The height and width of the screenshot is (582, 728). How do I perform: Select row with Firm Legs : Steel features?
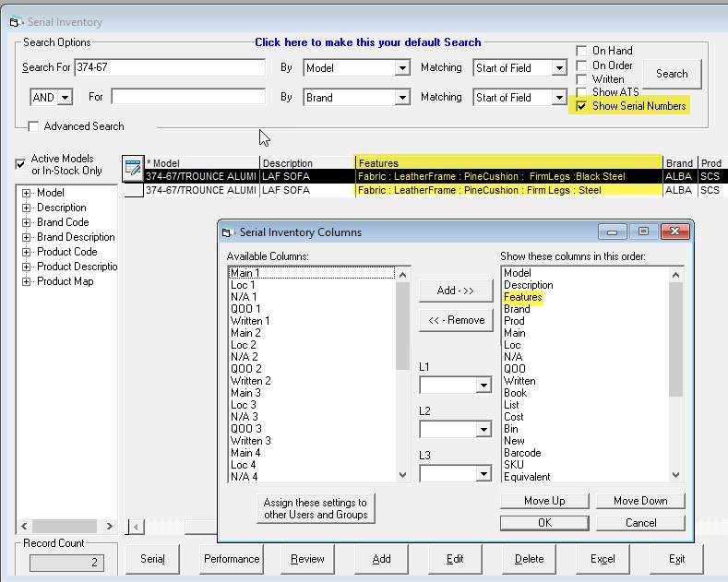424,190
